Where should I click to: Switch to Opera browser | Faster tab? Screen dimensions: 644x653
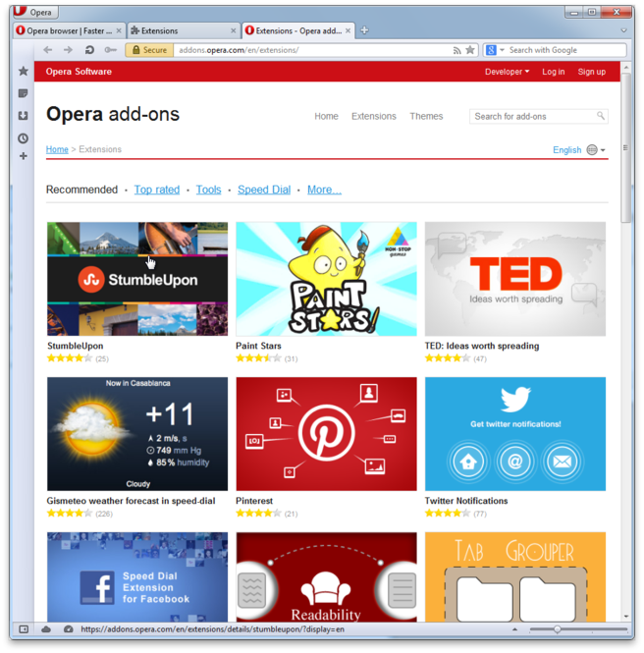69,30
